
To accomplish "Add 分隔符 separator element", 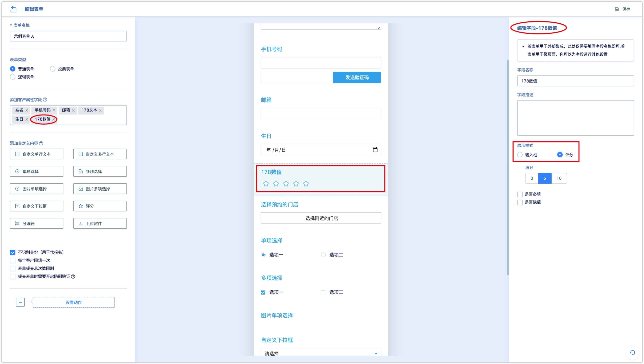I will [x=37, y=223].
